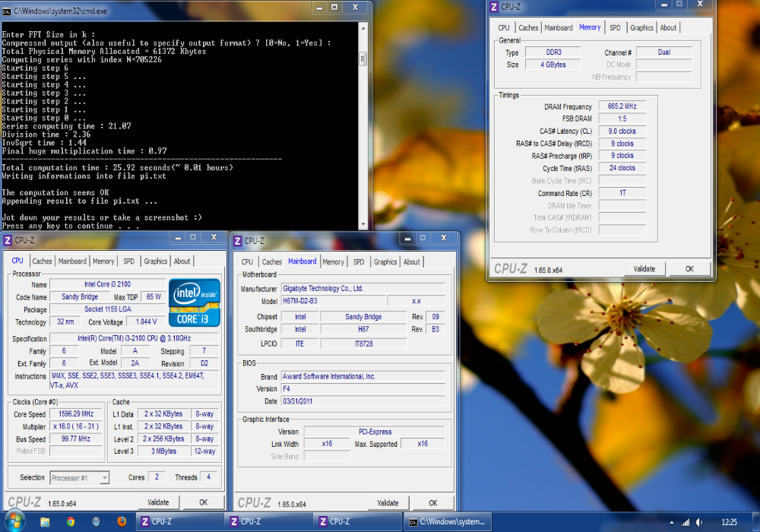The width and height of the screenshot is (760, 532).
Task: Launch Google Chrome from taskbar
Action: [x=71, y=522]
